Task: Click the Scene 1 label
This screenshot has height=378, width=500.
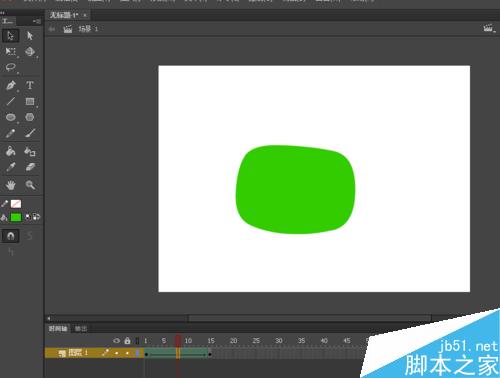Action: (x=88, y=29)
